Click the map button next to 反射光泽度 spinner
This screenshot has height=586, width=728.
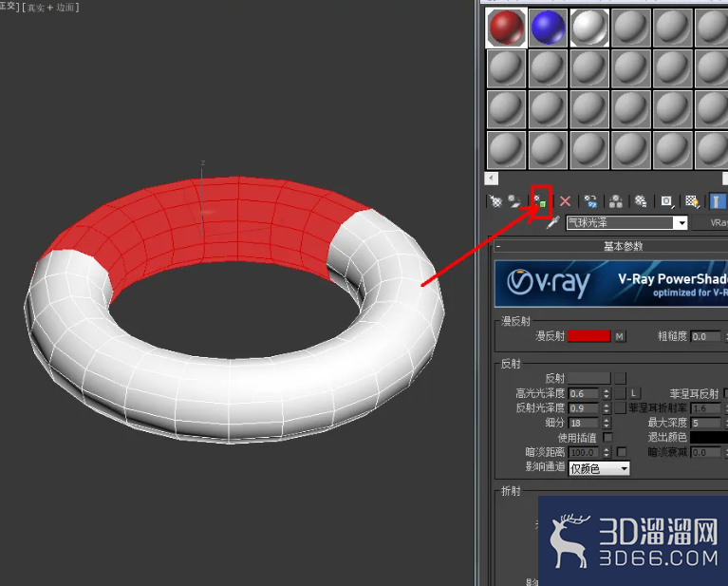[621, 408]
